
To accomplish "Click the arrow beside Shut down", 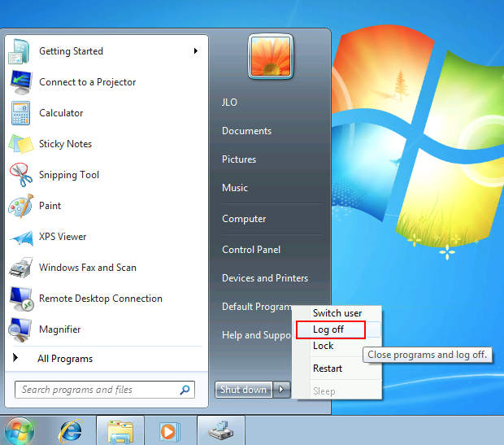I will point(281,390).
